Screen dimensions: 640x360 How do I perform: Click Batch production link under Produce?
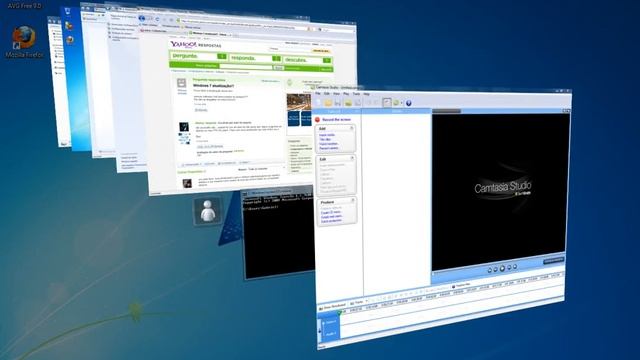pyautogui.click(x=331, y=221)
